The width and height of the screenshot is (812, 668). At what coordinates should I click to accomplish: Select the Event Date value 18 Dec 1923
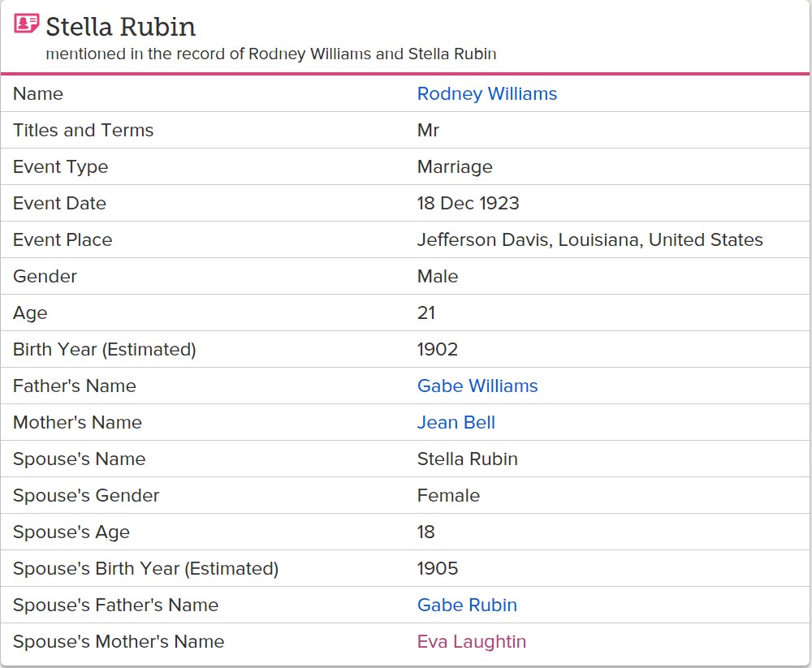pos(468,203)
